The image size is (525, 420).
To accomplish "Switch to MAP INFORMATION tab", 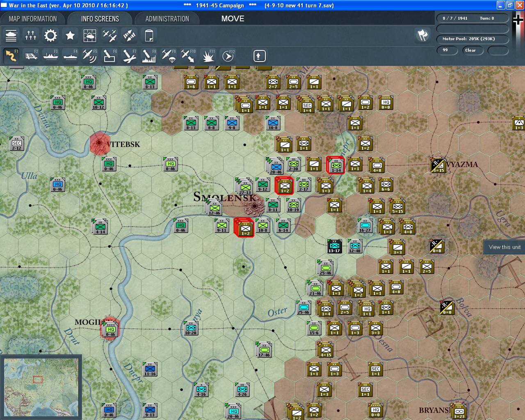I will coord(33,19).
